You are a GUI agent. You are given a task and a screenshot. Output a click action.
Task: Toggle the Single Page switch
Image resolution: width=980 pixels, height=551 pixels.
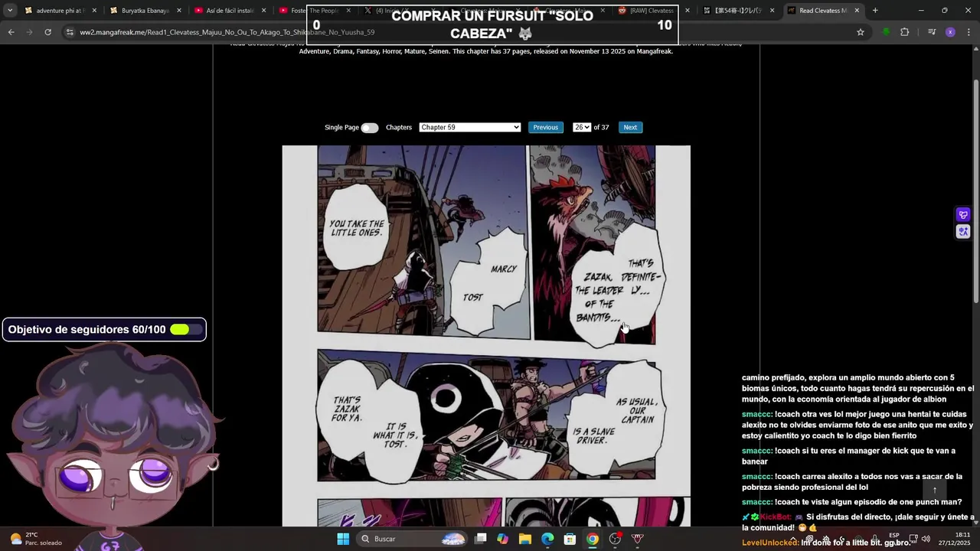pos(370,128)
